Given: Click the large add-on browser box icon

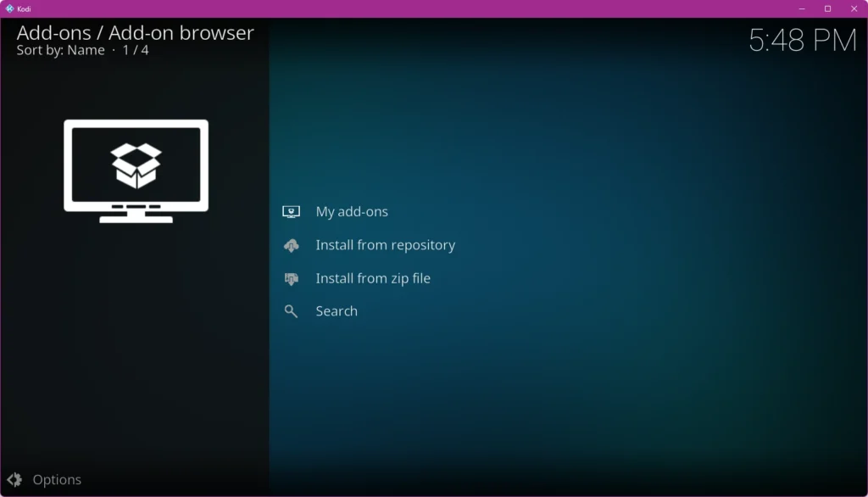Looking at the screenshot, I should 136,171.
